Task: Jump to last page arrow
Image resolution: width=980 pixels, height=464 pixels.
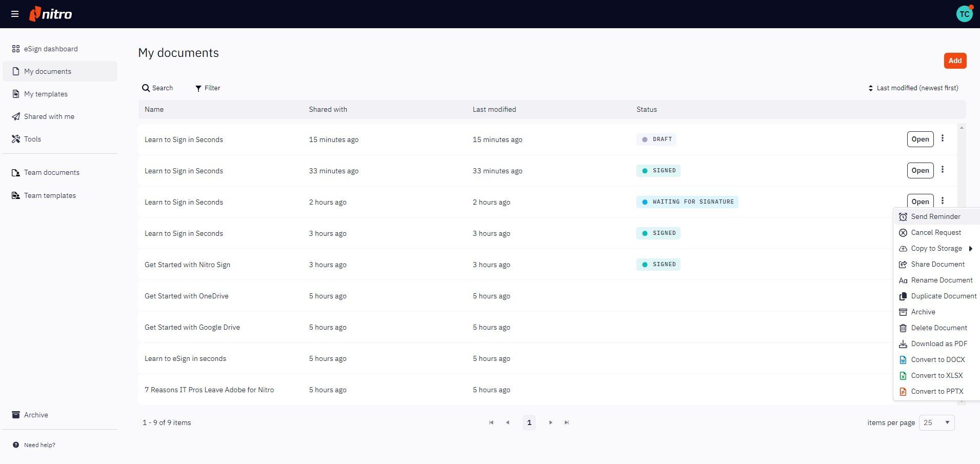Action: point(567,422)
